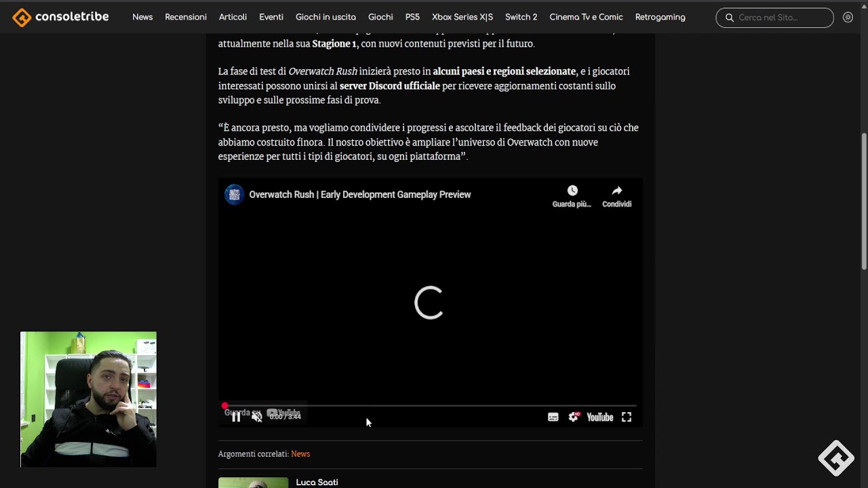Image resolution: width=868 pixels, height=488 pixels.
Task: Go to Giochi in uscita
Action: click(325, 17)
